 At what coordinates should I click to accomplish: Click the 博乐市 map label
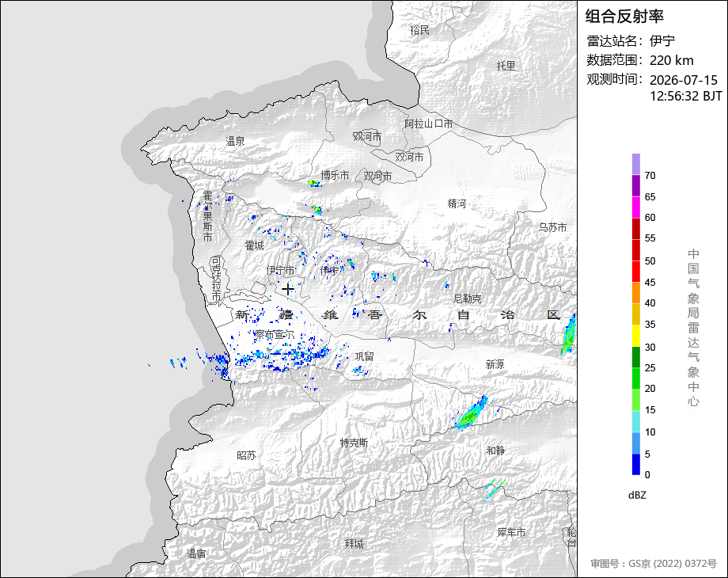point(336,175)
